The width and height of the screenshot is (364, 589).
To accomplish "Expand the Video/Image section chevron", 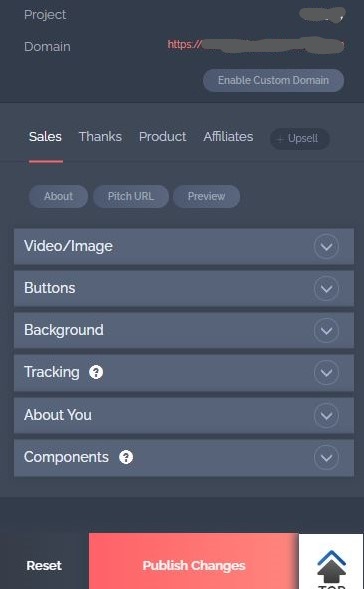I will (326, 246).
